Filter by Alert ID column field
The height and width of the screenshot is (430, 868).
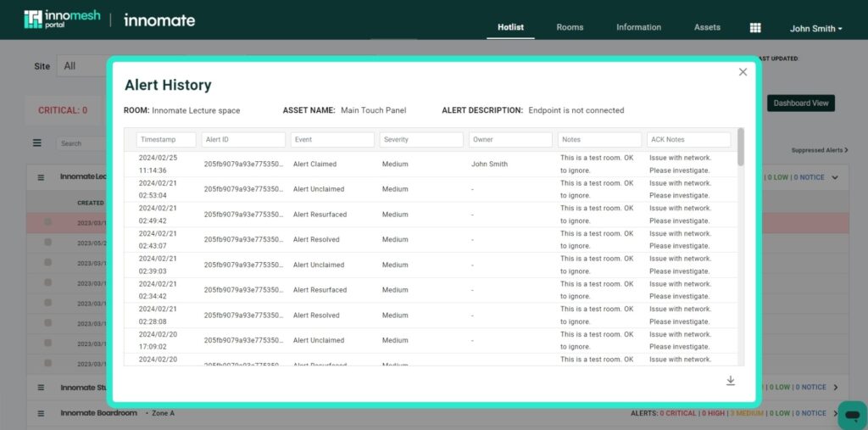243,140
